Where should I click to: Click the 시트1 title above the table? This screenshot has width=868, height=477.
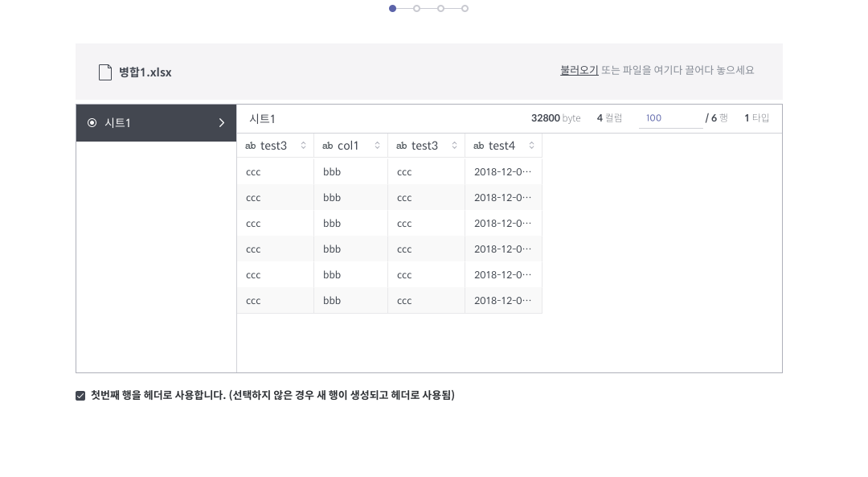click(x=262, y=118)
